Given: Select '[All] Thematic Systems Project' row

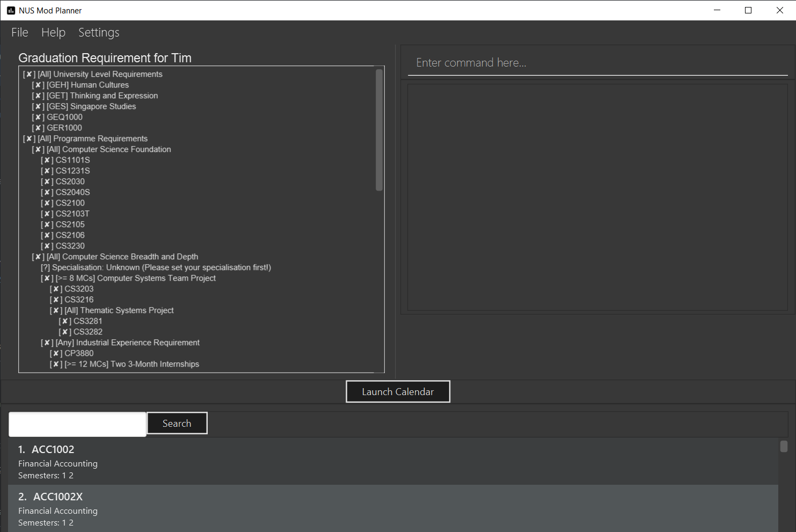Looking at the screenshot, I should (112, 310).
